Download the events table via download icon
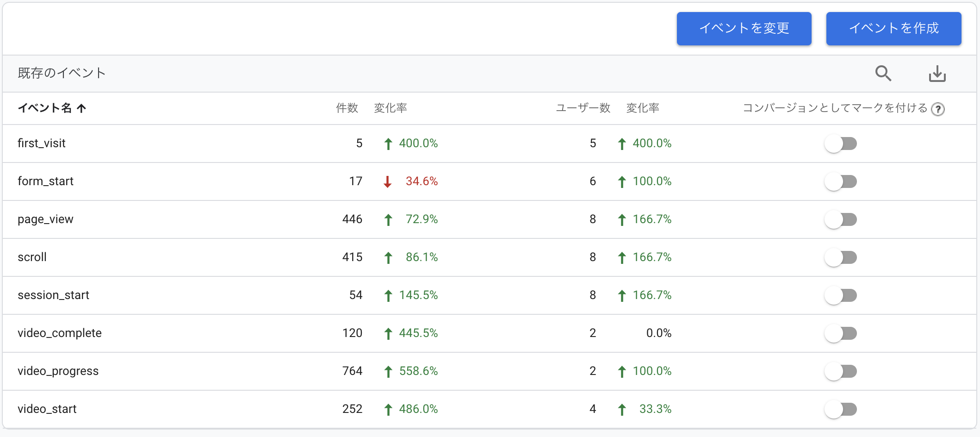 tap(937, 73)
